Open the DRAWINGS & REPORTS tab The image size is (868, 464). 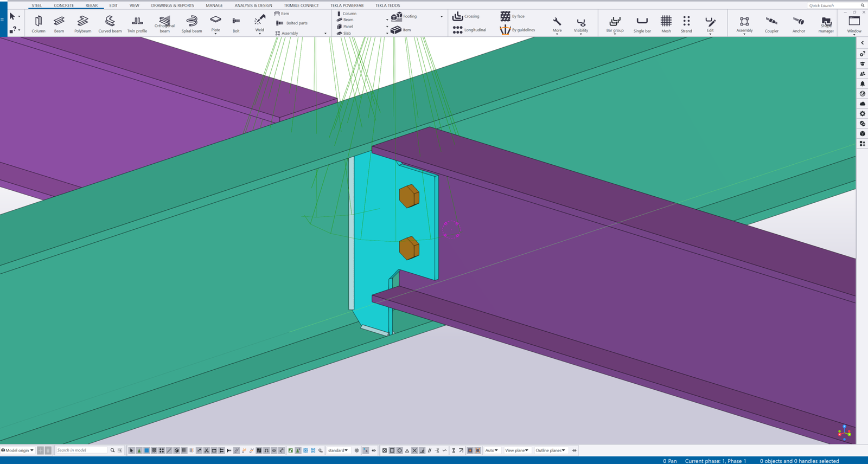(173, 5)
